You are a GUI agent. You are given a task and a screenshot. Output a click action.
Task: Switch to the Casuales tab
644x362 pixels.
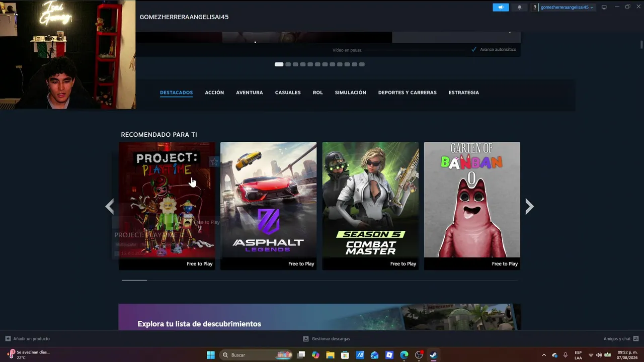[x=288, y=93]
